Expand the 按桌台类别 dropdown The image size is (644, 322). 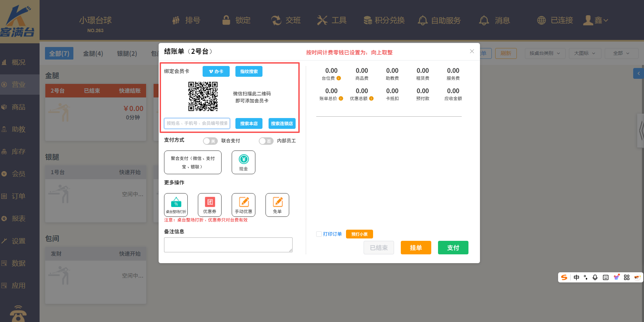point(545,53)
